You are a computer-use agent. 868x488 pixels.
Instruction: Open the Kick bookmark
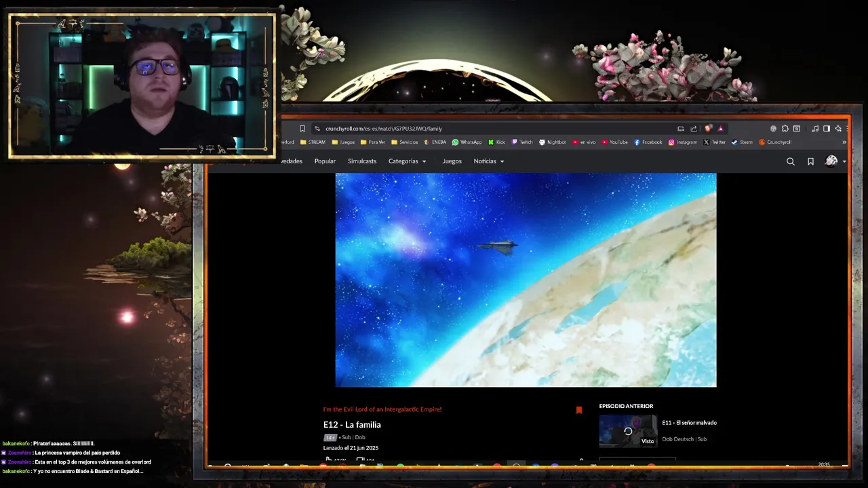click(x=497, y=142)
